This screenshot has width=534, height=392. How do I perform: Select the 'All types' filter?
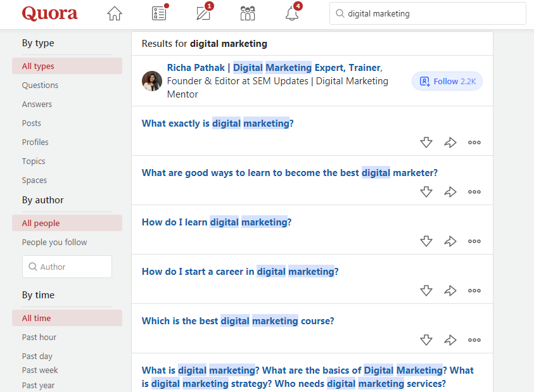click(x=67, y=66)
